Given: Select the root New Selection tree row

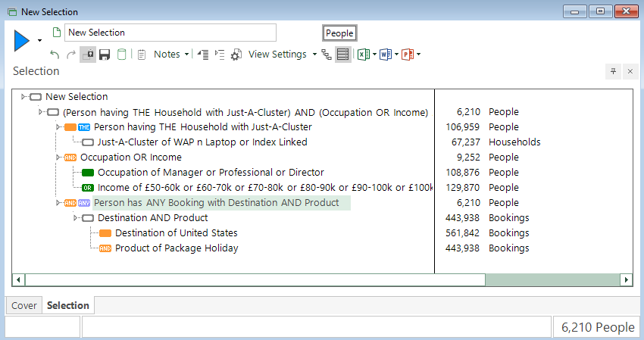Looking at the screenshot, I should tap(77, 96).
